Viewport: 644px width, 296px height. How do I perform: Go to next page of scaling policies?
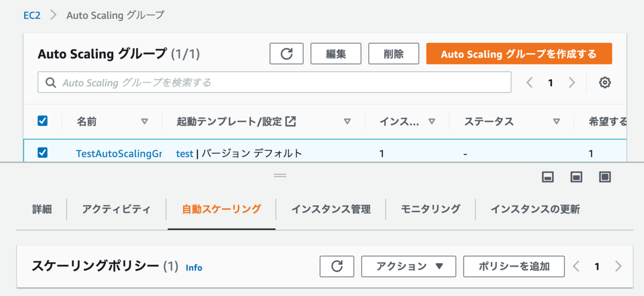click(x=618, y=266)
